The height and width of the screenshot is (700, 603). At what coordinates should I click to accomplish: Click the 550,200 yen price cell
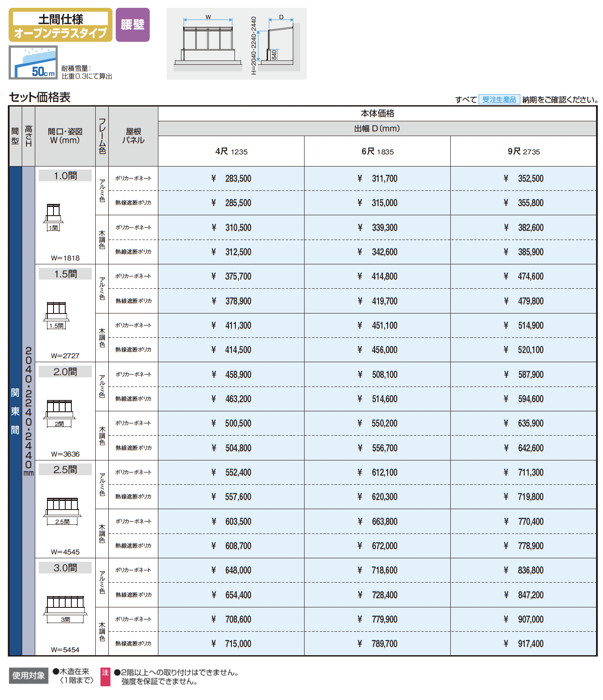(377, 423)
